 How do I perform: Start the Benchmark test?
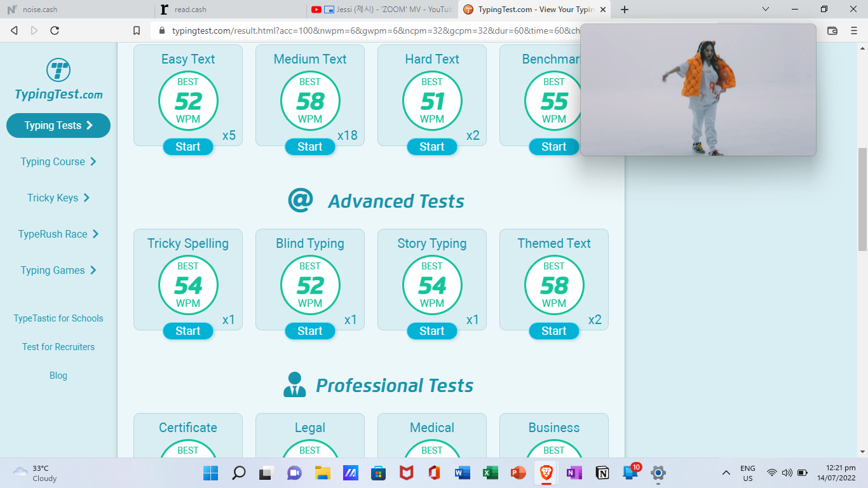554,147
